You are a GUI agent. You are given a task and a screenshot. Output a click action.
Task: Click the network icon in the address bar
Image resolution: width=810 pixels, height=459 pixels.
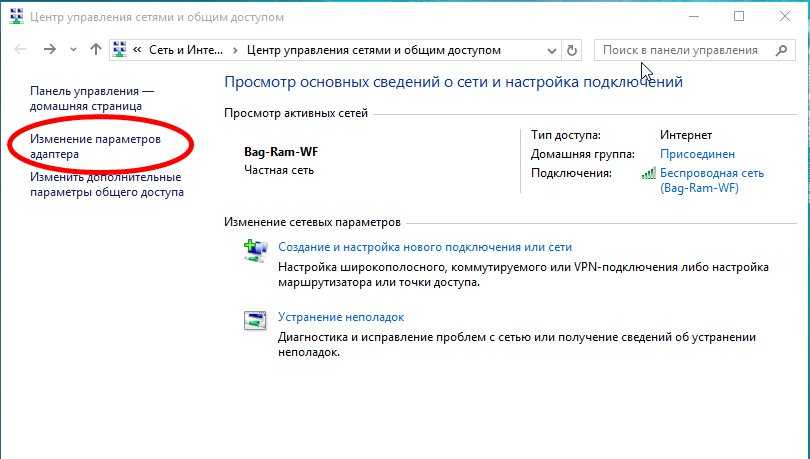(121, 49)
